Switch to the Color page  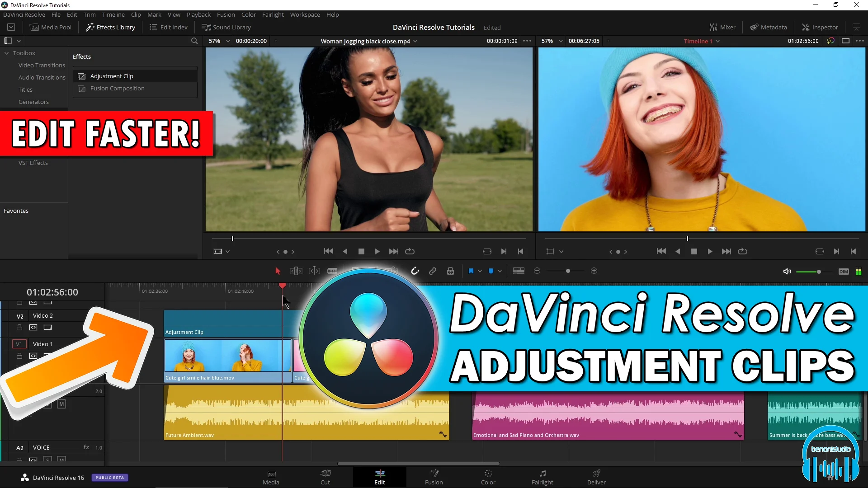pyautogui.click(x=488, y=477)
